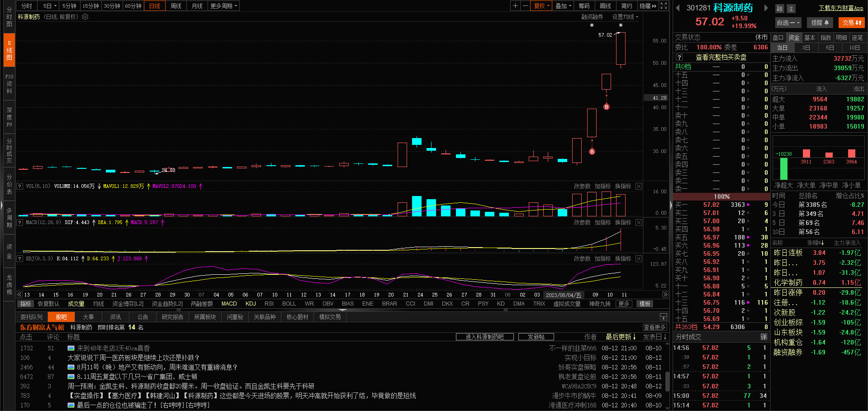Screen dimensions: 868x411
Task: Zoom in chart with plus button
Action: tap(515, 6)
